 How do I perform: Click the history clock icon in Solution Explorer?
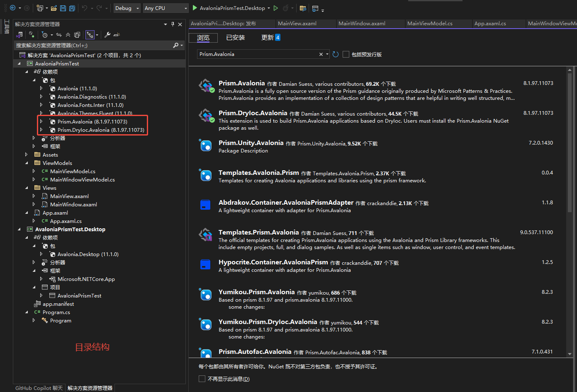coord(45,35)
